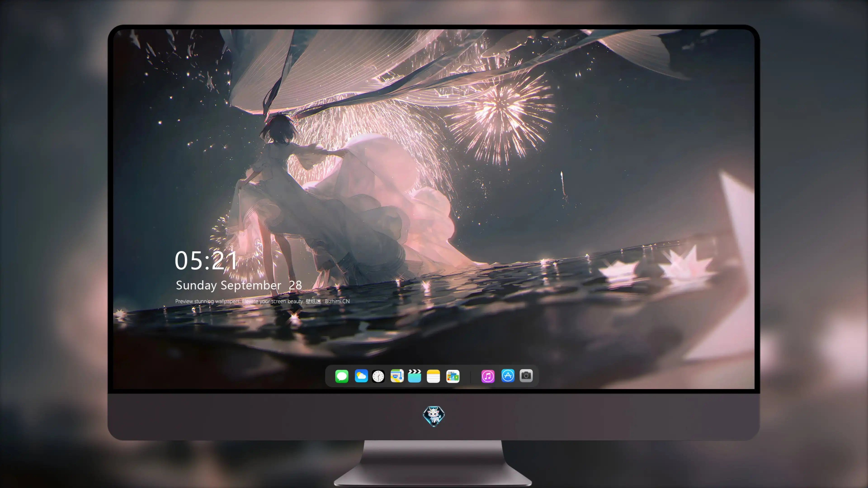Launch the clapperboard Videos app
The height and width of the screenshot is (488, 868).
click(415, 376)
